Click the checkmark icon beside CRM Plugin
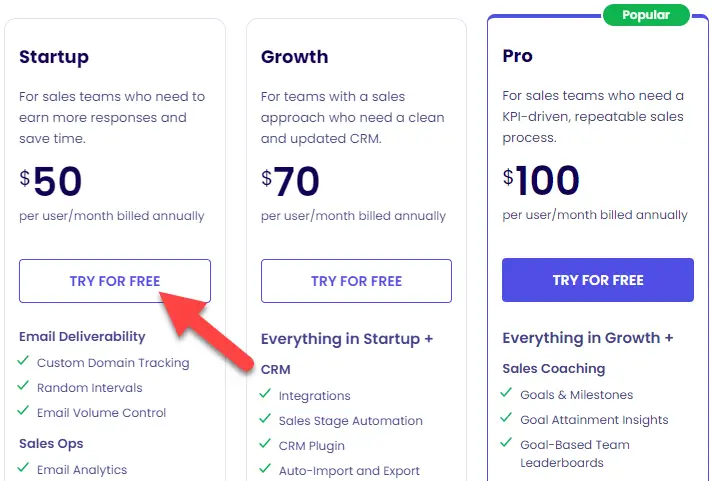 click(266, 445)
